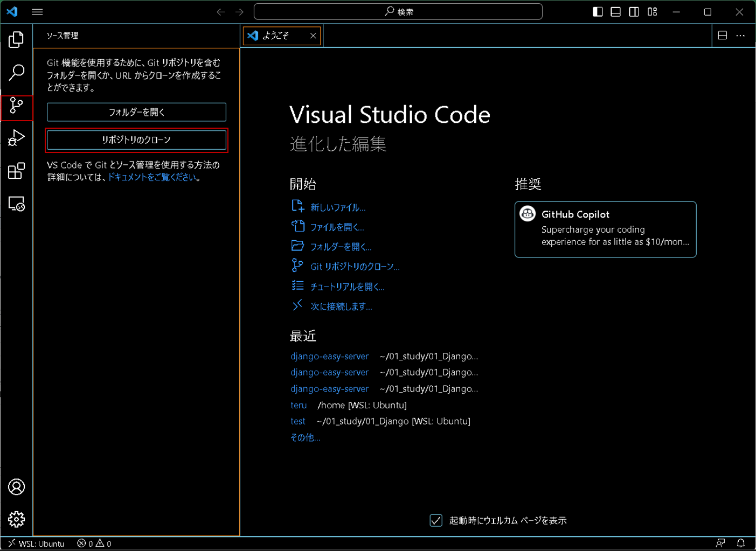Click the feedback/accounts status bar icon
Screen dimensions: 756x551
click(720, 543)
